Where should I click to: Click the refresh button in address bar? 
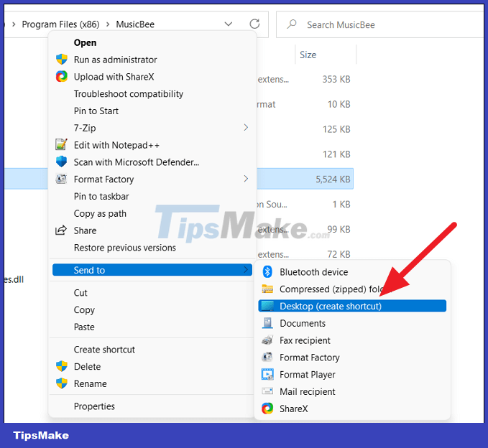[x=254, y=24]
